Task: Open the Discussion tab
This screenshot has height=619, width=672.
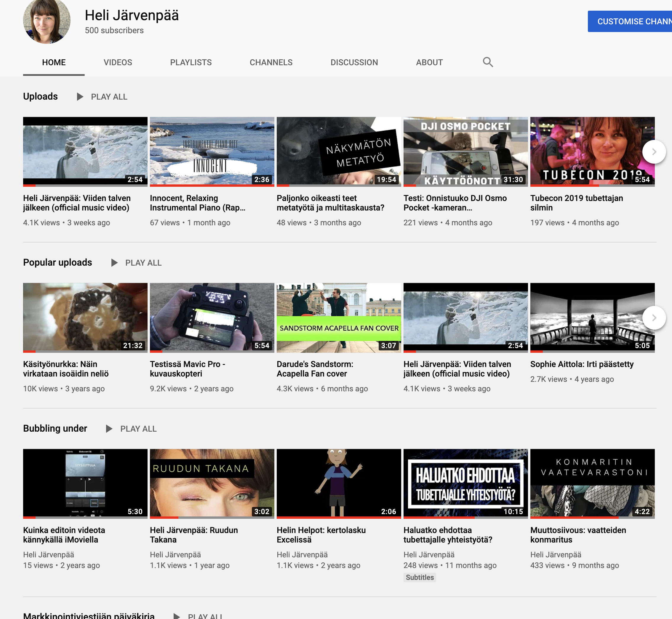Action: tap(354, 62)
